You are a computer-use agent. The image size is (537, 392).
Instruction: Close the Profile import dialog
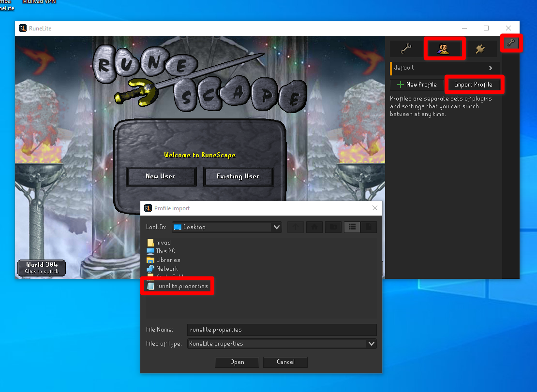pyautogui.click(x=374, y=208)
